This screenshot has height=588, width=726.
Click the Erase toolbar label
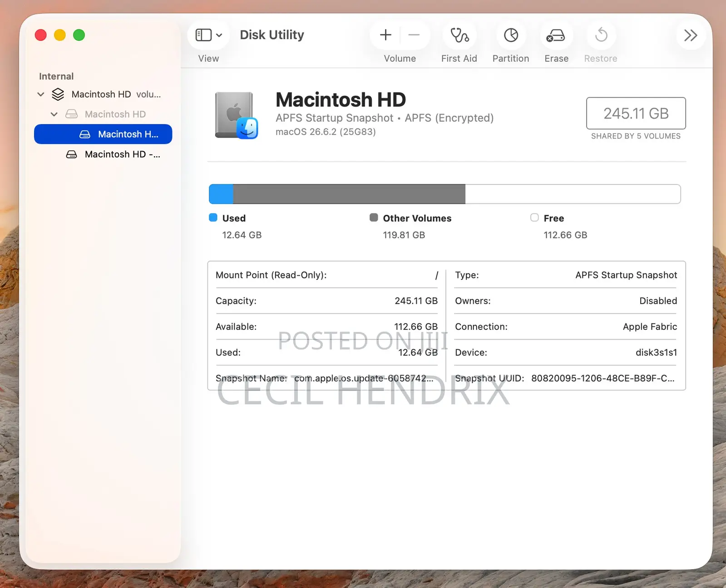[x=556, y=59]
